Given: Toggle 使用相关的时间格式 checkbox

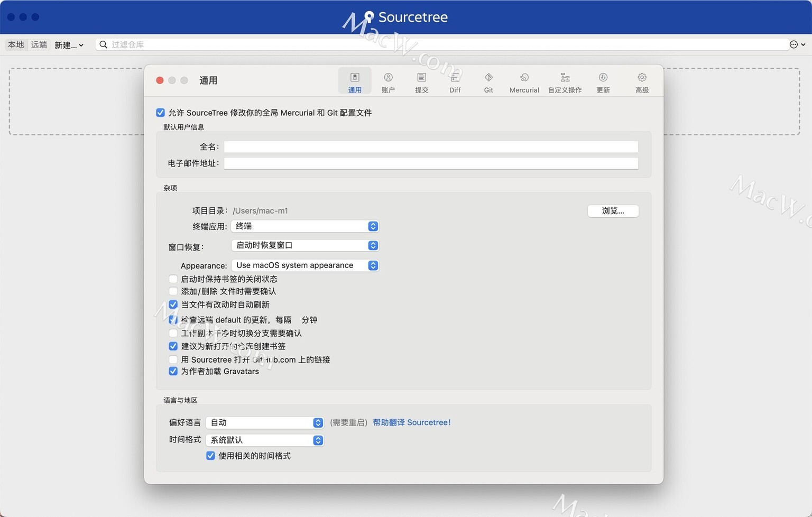Looking at the screenshot, I should coord(210,456).
